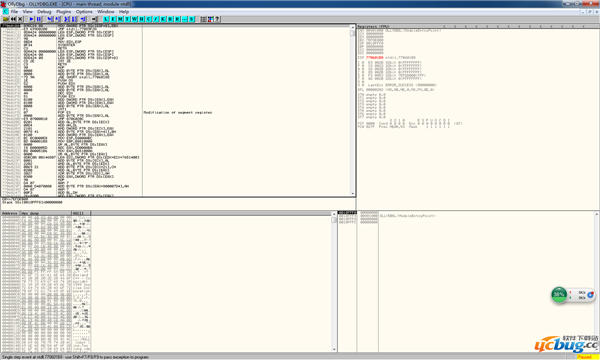Open the Debug menu
600x360 pixels.
pyautogui.click(x=44, y=12)
